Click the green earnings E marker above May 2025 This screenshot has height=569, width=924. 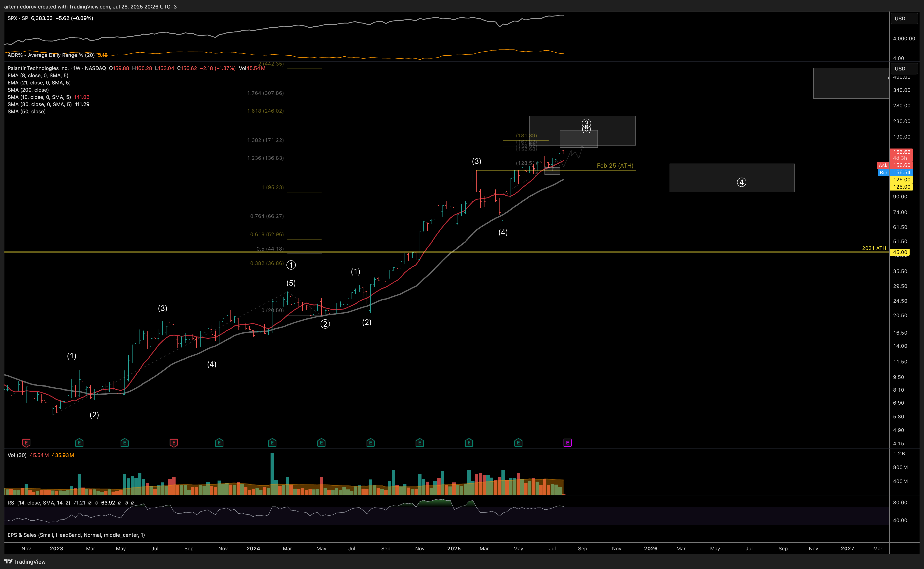tap(518, 443)
